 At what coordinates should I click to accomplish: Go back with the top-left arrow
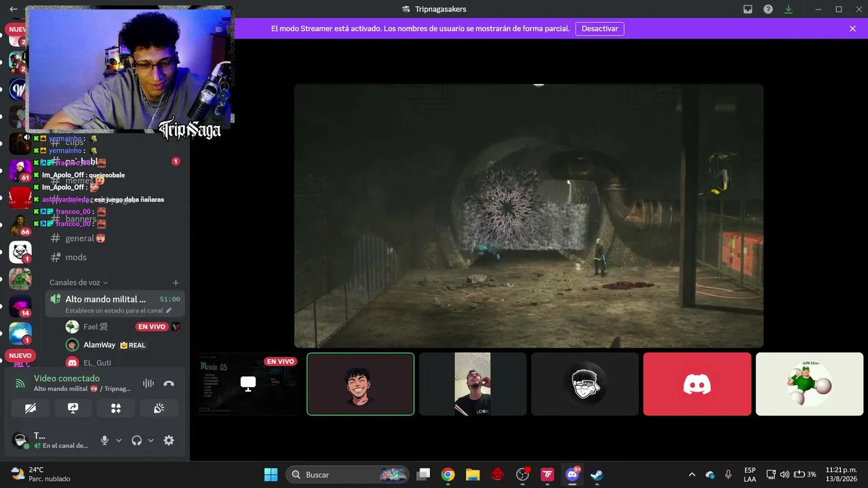(14, 9)
